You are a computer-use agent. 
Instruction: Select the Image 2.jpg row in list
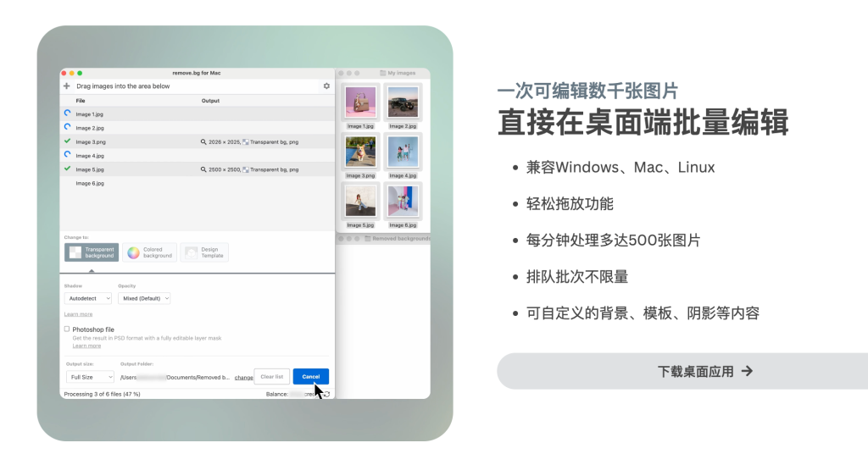(198, 128)
